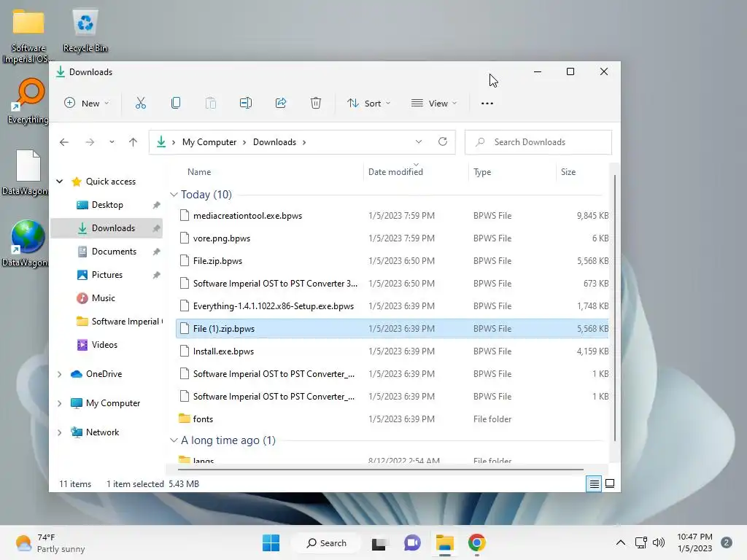
Task: Select Desktop in Quick access
Action: (107, 205)
